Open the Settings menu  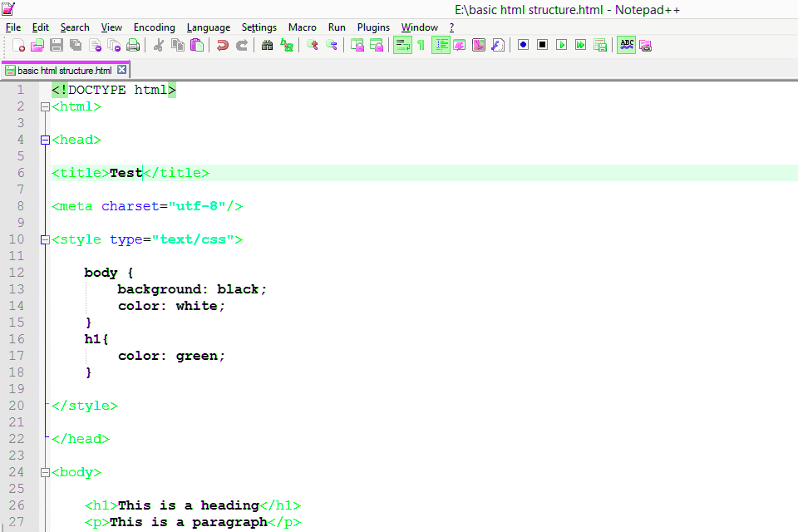click(259, 27)
